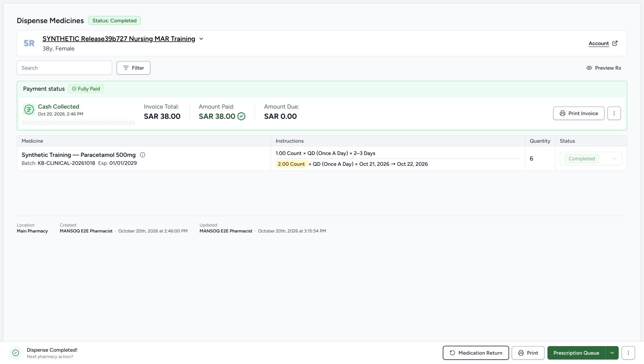Click the Print Invoice button
The height and width of the screenshot is (364, 644).
coord(579,113)
